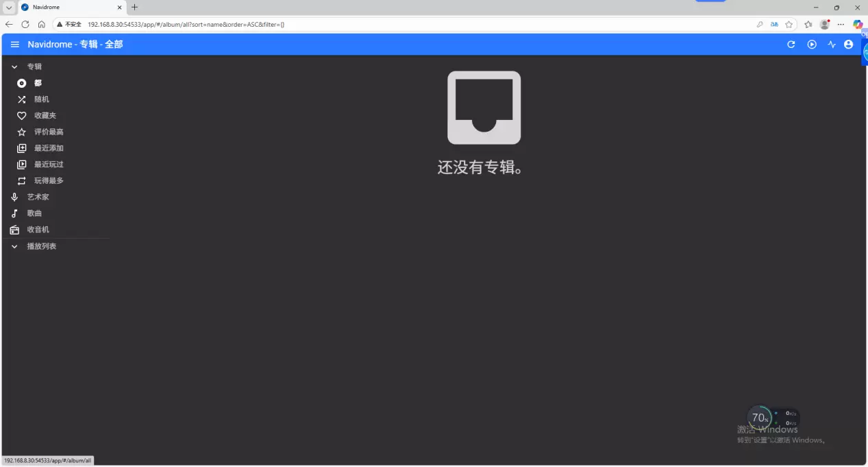Click the activity pulse icon
Viewport: 868px width, 467px height.
coord(832,45)
